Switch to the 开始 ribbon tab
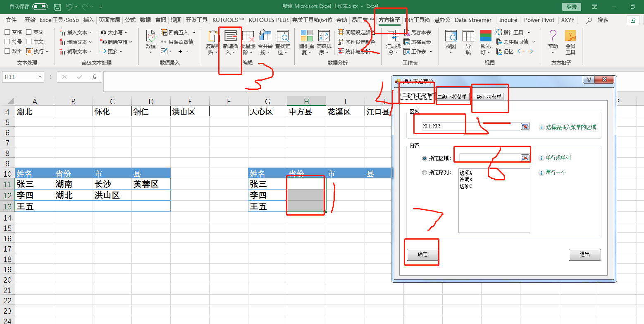This screenshot has width=644, height=324. tap(30, 20)
